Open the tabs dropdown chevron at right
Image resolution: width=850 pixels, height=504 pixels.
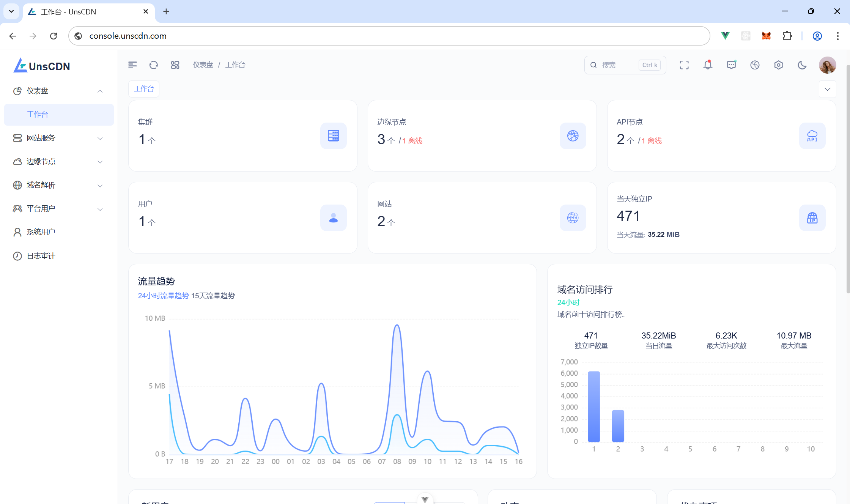tap(827, 89)
